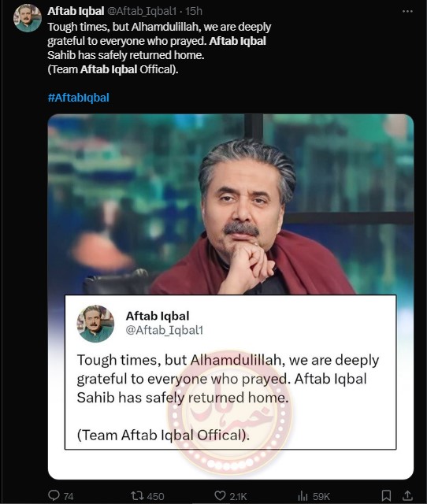Screen dimensions: 427x504
Task: Click the embedded tweet card's small avatar
Action: (95, 324)
